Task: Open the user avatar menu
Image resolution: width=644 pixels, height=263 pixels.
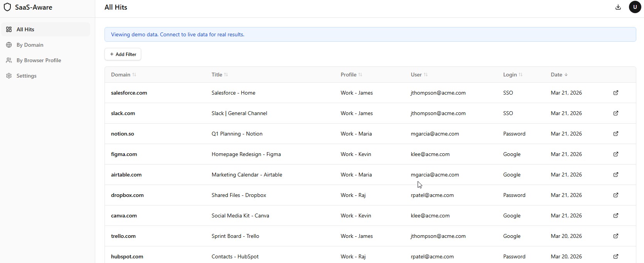Action: 635,7
